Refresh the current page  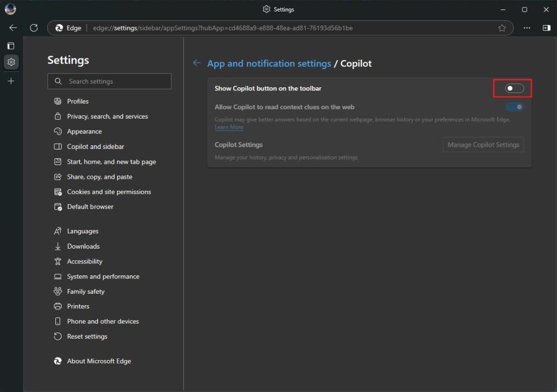click(x=34, y=28)
